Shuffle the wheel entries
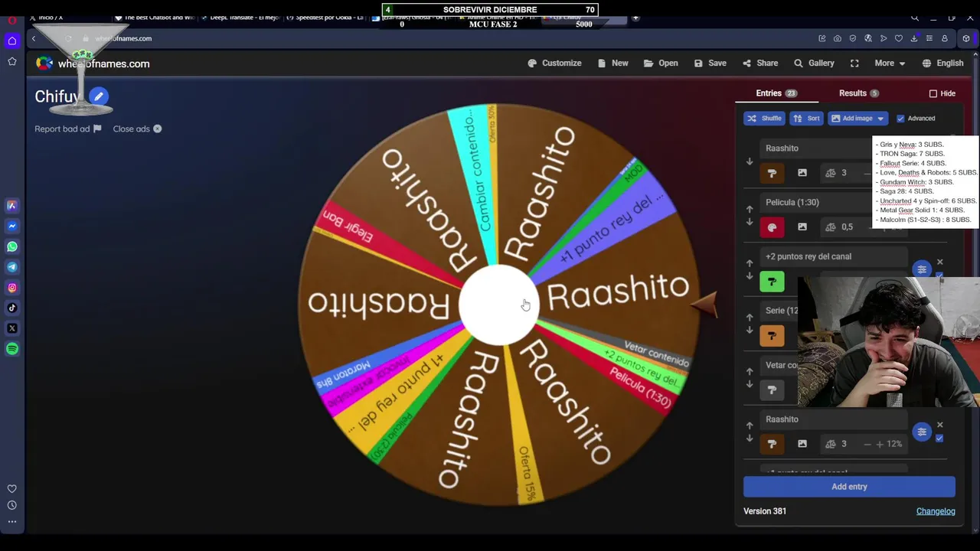The width and height of the screenshot is (980, 551). point(764,119)
